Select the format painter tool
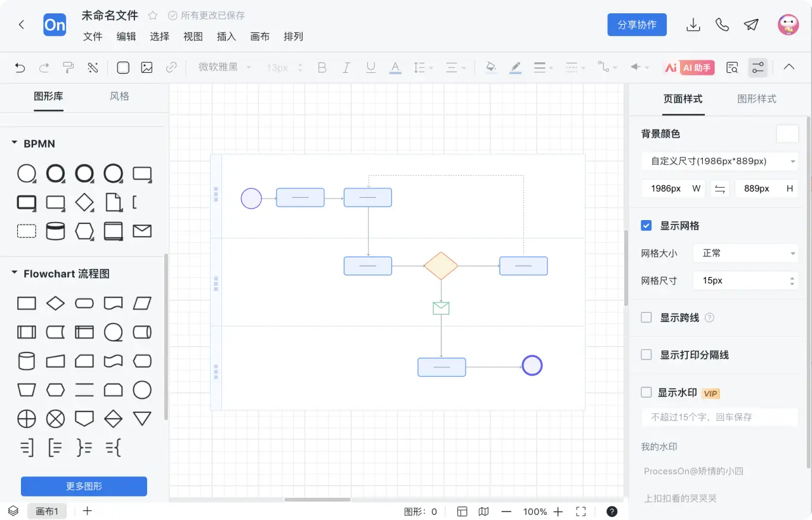 (68, 68)
